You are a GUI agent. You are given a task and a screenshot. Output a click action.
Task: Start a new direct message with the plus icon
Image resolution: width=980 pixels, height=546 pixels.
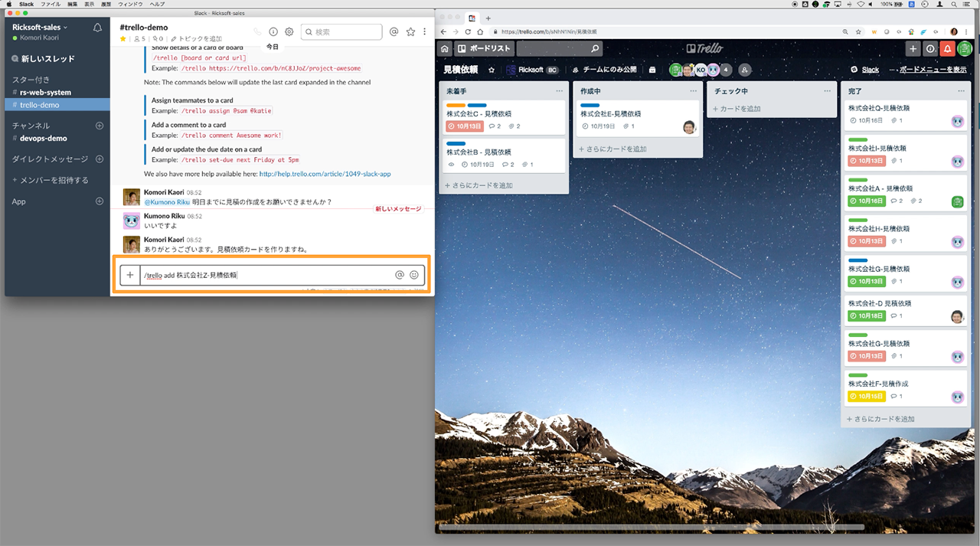coord(99,159)
